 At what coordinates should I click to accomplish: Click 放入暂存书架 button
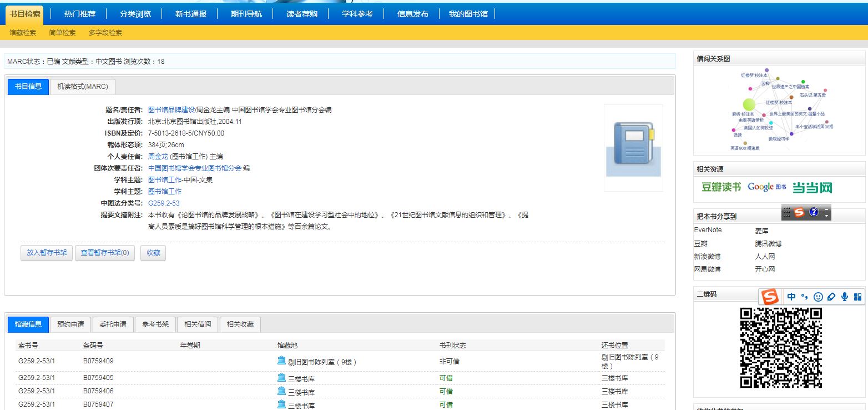point(47,253)
